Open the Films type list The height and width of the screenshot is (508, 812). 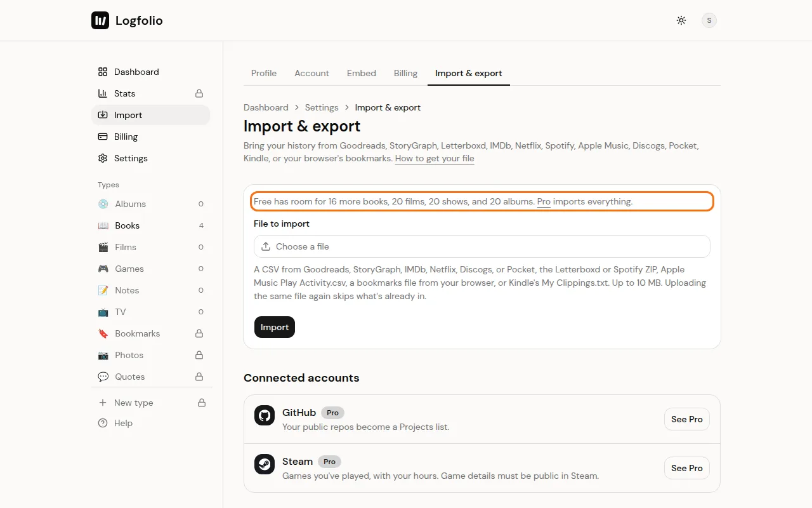(x=150, y=247)
